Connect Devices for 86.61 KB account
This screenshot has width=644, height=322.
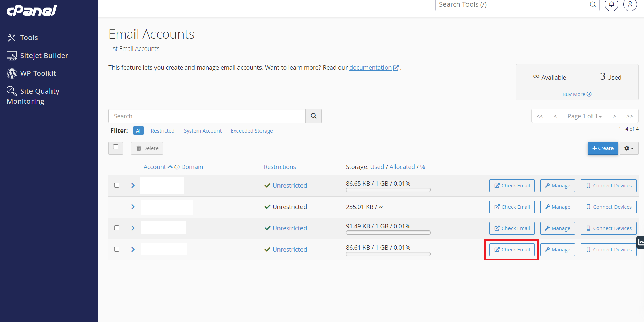608,249
